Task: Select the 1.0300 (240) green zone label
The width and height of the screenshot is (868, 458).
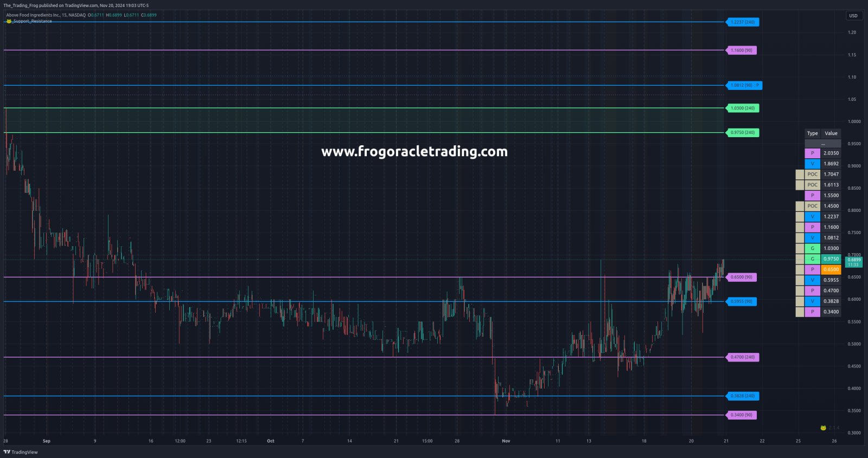Action: (742, 108)
